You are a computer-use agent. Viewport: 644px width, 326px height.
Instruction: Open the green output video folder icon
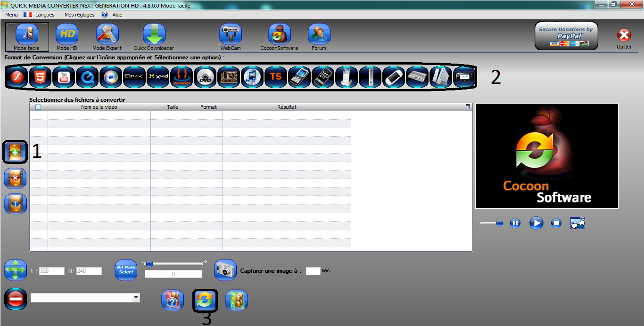pos(237,300)
